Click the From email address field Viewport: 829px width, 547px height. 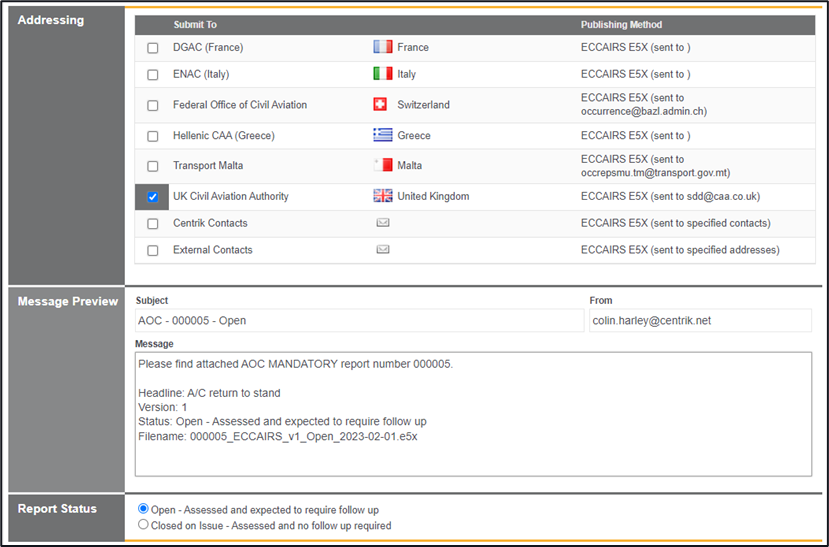[700, 321]
